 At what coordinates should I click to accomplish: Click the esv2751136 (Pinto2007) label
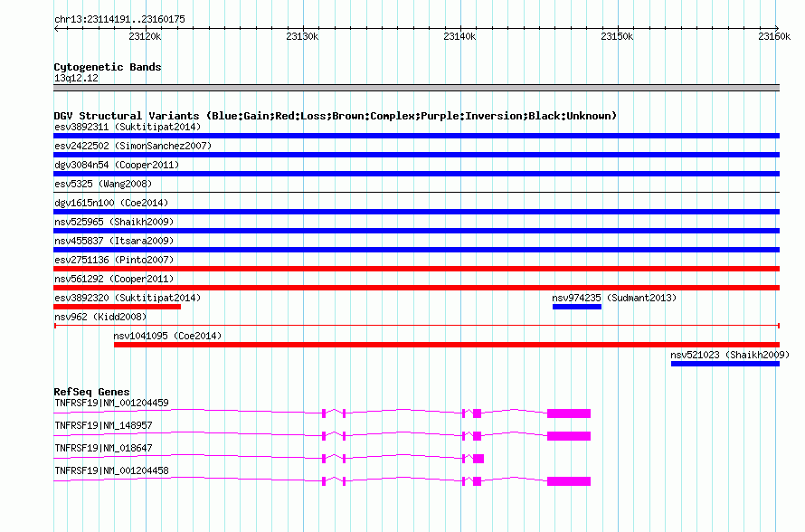pos(114,260)
